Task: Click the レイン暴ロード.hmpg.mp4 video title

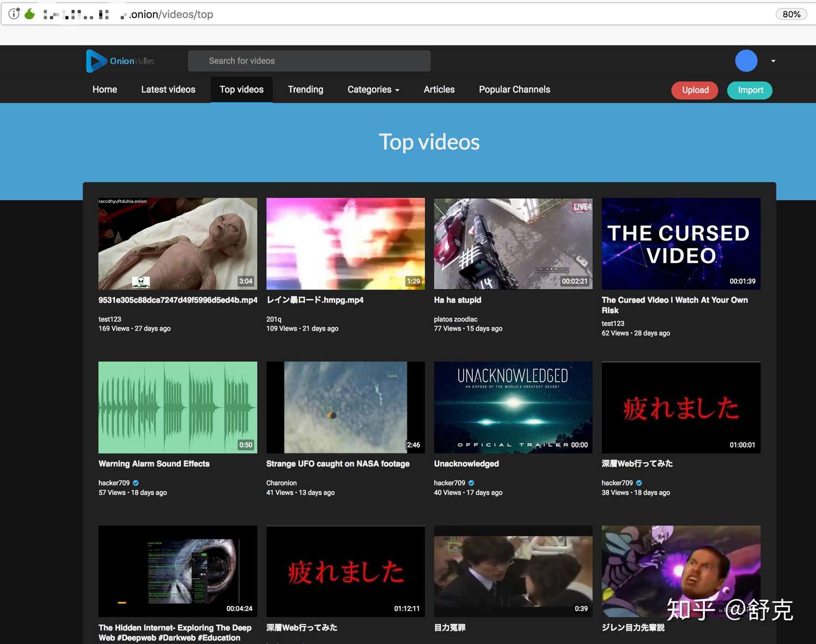Action: 315,300
